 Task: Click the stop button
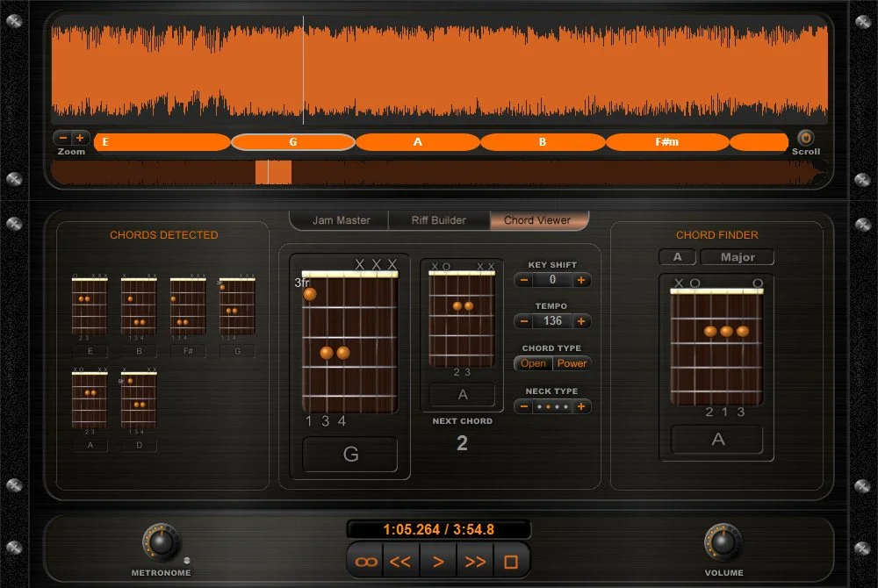tap(511, 562)
